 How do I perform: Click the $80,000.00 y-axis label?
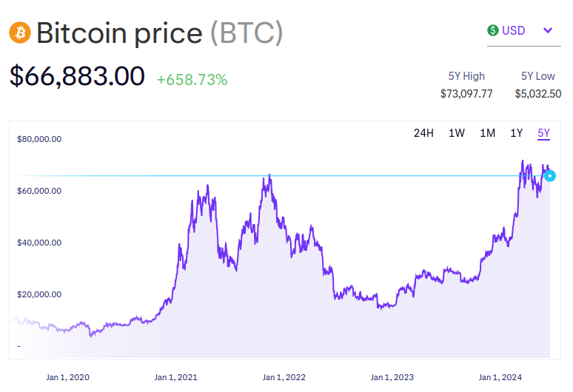pyautogui.click(x=39, y=138)
